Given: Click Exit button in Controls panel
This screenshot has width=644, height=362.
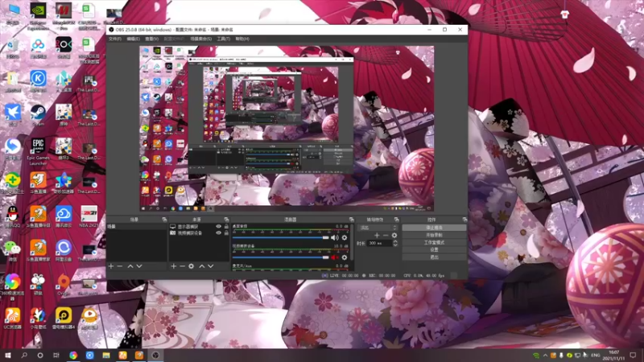Looking at the screenshot, I should point(434,257).
